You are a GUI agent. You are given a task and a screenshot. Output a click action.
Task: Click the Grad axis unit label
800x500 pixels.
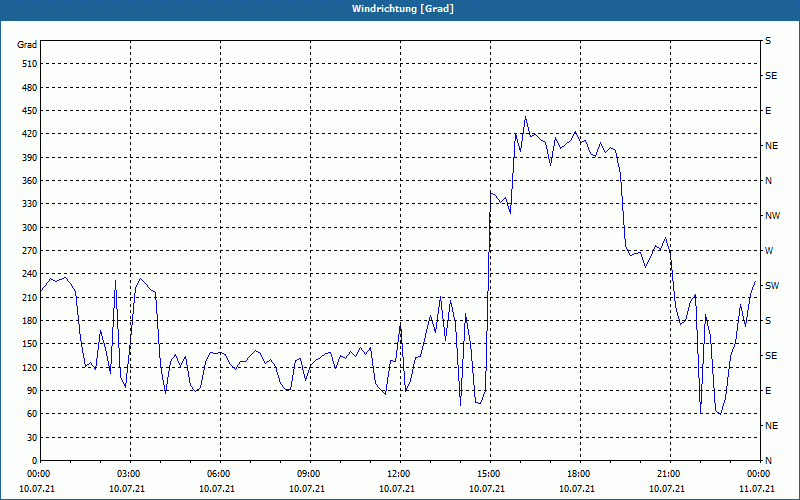27,45
